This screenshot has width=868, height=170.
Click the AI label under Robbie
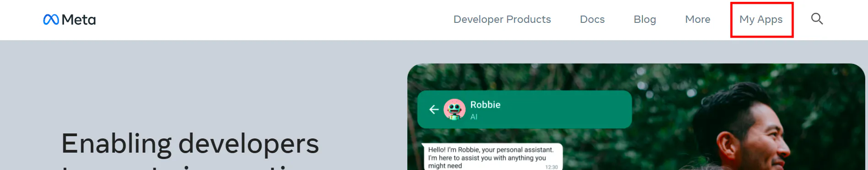(474, 117)
